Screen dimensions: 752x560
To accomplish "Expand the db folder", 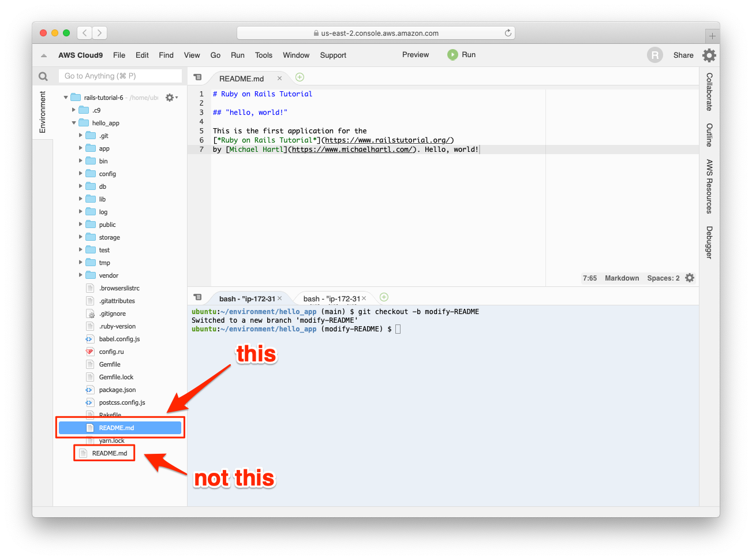I will click(81, 186).
